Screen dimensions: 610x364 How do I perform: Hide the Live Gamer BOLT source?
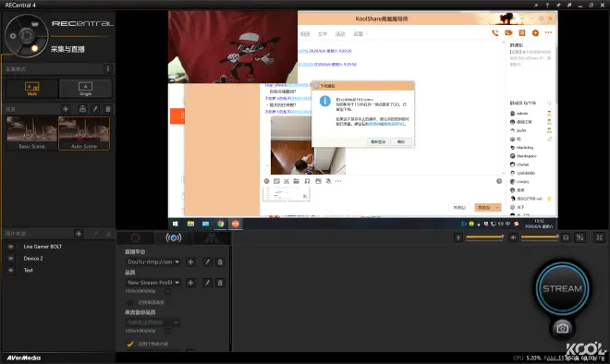coord(11,247)
